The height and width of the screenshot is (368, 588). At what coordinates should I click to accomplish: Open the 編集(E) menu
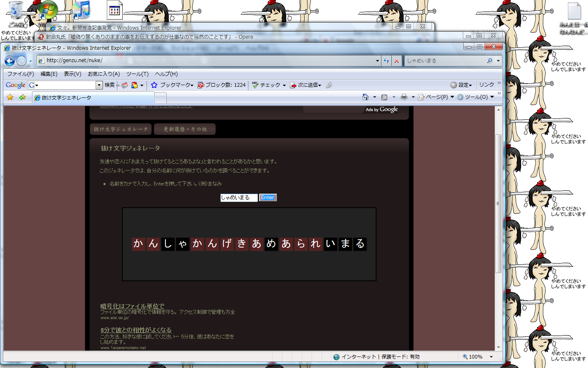tap(49, 74)
